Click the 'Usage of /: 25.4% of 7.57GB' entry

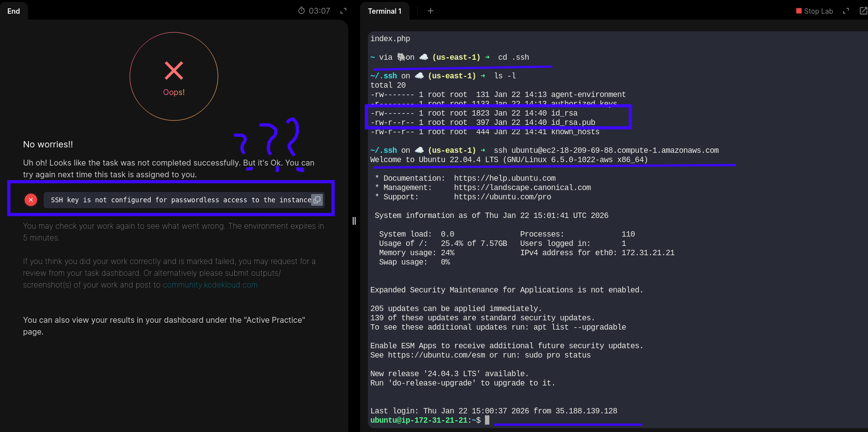pyautogui.click(x=443, y=243)
